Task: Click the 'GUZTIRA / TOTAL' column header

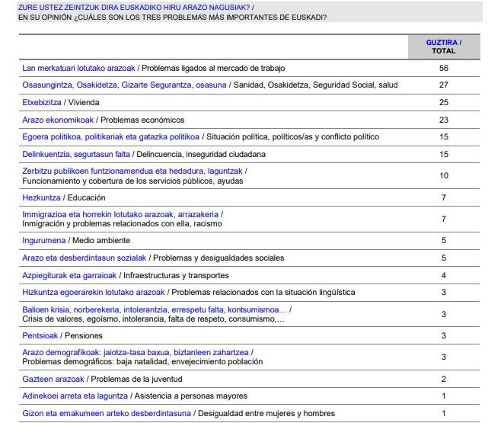Action: pyautogui.click(x=444, y=46)
